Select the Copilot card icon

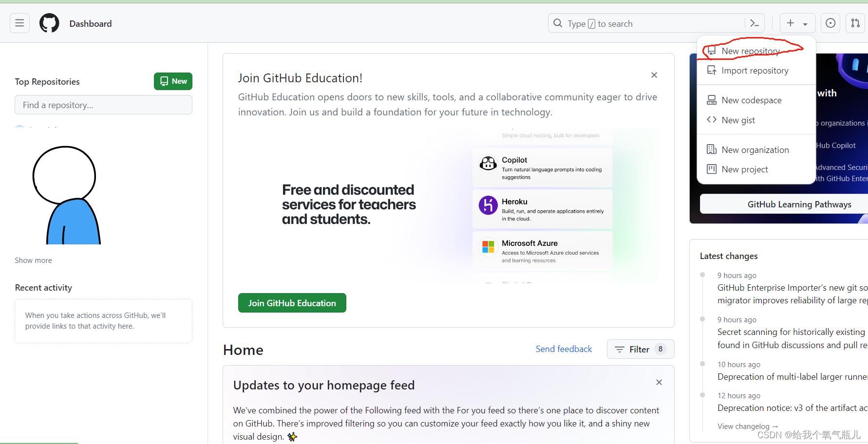pos(488,164)
